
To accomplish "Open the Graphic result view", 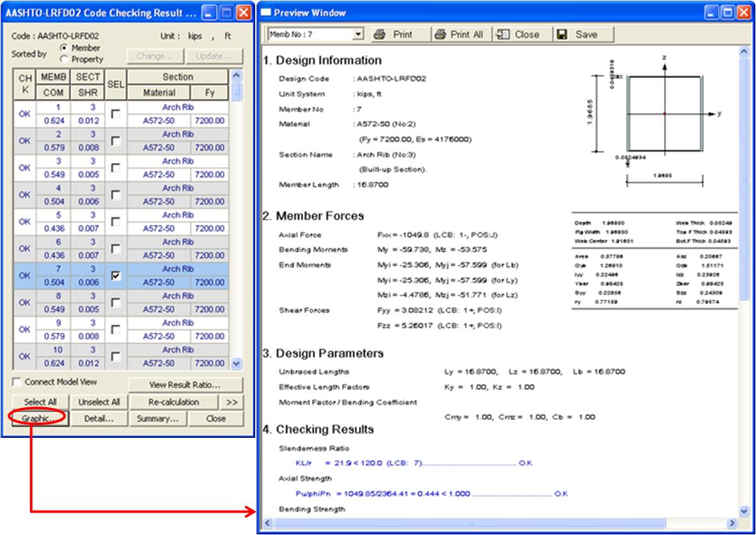I will pyautogui.click(x=38, y=419).
